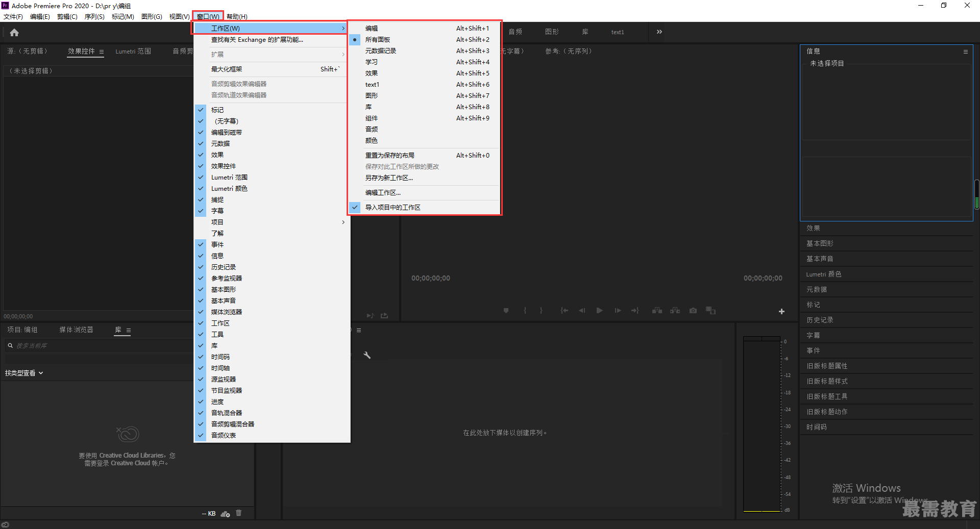Click 编辑工作区... menu item
Screen dimensions: 980x529
pyautogui.click(x=424, y=192)
